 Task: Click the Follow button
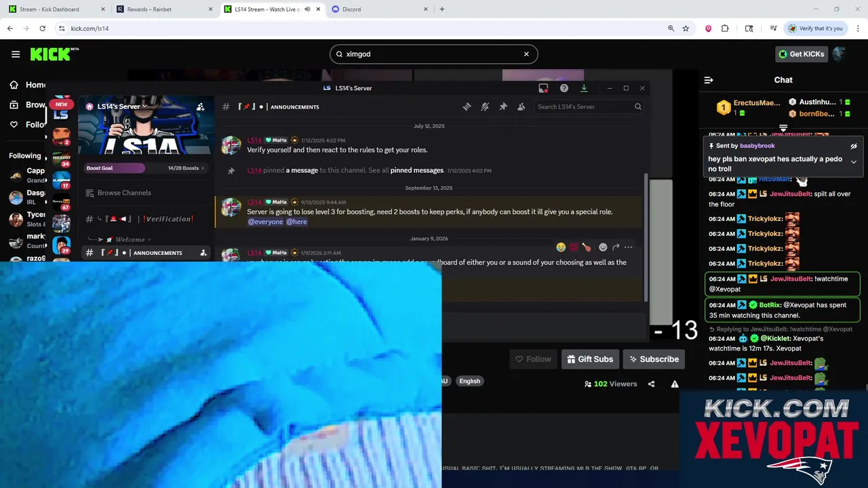533,359
